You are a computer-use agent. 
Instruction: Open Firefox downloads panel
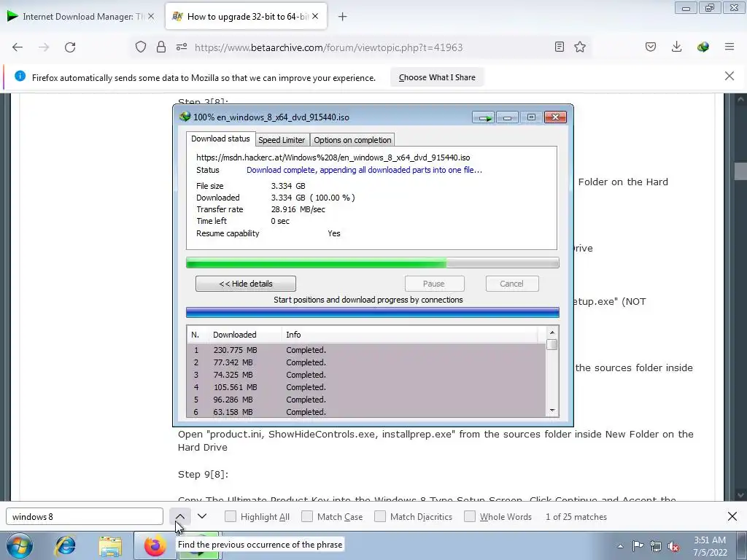[x=676, y=47]
